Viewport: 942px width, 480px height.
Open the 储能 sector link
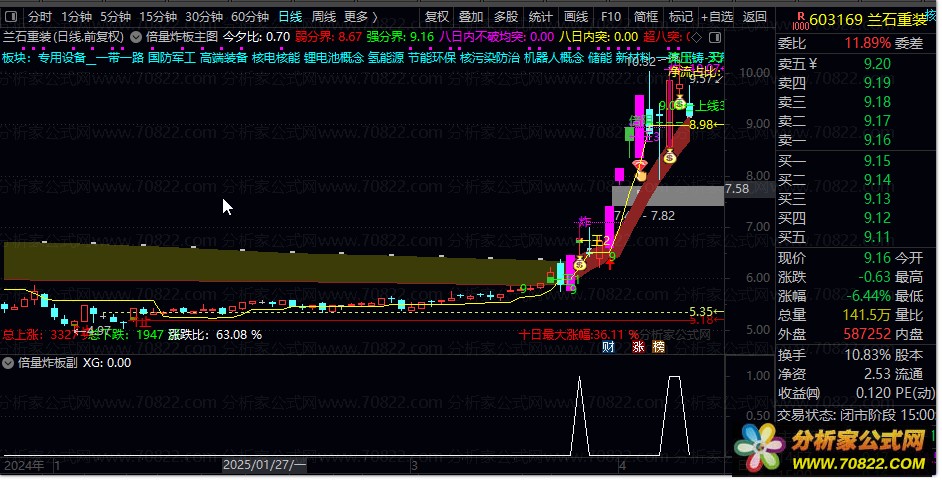600,58
